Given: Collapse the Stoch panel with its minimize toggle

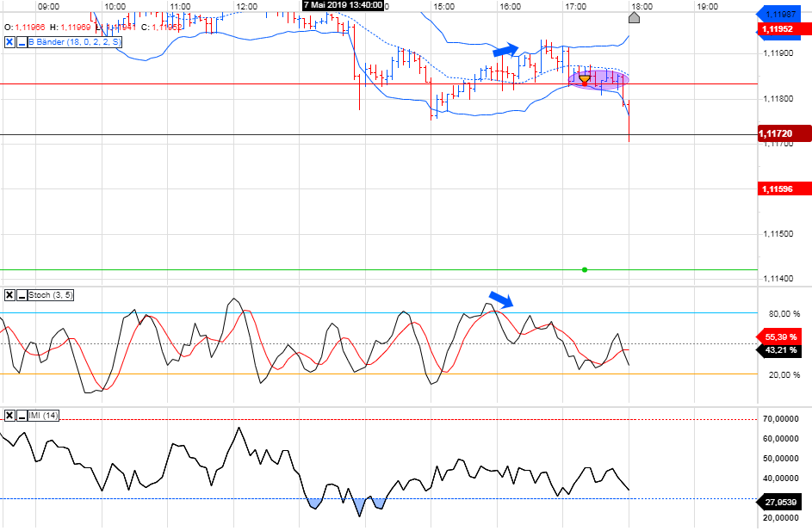Looking at the screenshot, I should (x=22, y=295).
